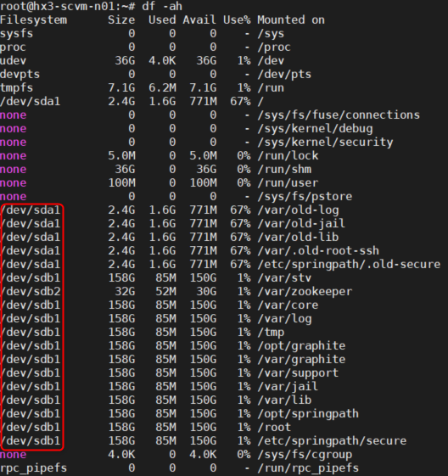The height and width of the screenshot is (476, 448).
Task: Click the '/run/rpc_pipefs' mount path
Action: [308, 468]
